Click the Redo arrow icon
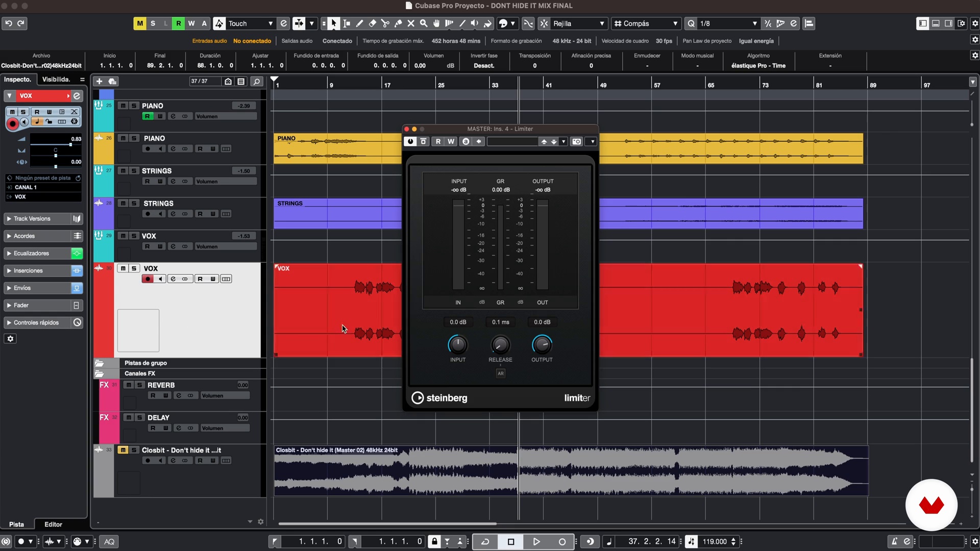The height and width of the screenshot is (551, 980). pos(21,23)
